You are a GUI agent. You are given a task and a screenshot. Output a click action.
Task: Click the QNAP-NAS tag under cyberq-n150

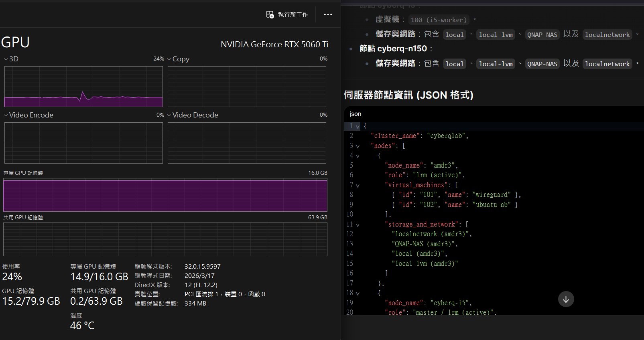click(x=542, y=64)
